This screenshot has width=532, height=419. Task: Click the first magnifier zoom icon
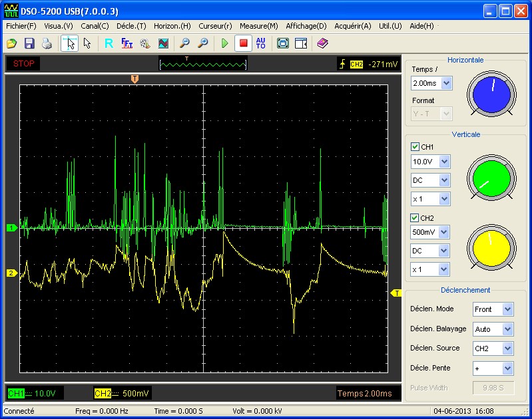(x=184, y=43)
